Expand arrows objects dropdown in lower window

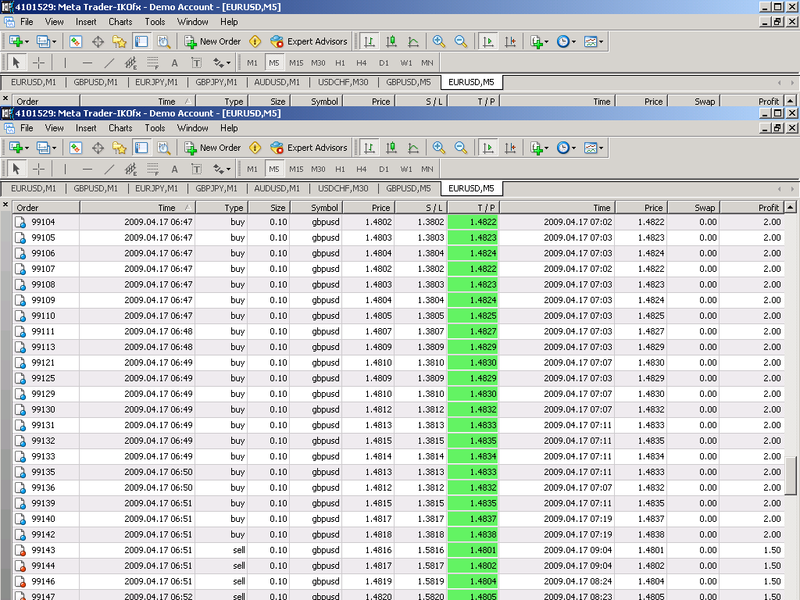coord(228,169)
